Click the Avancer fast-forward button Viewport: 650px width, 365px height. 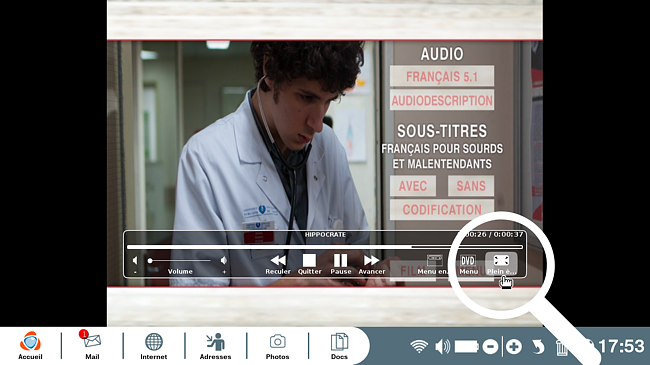371,264
